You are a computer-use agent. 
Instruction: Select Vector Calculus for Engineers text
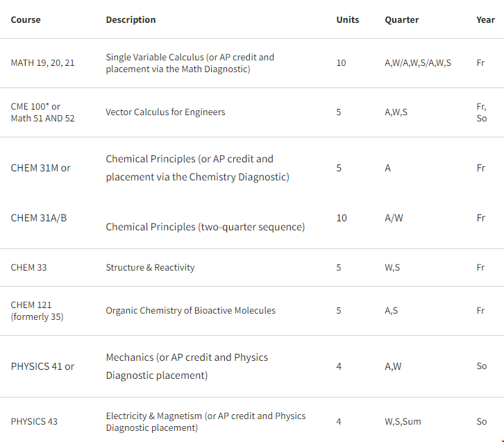[x=165, y=112]
